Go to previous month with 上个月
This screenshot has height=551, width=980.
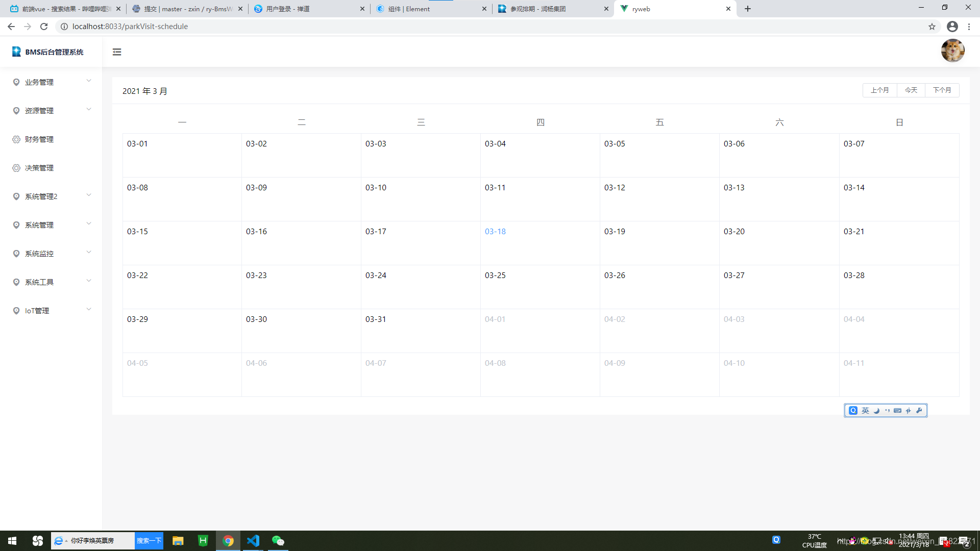(879, 90)
